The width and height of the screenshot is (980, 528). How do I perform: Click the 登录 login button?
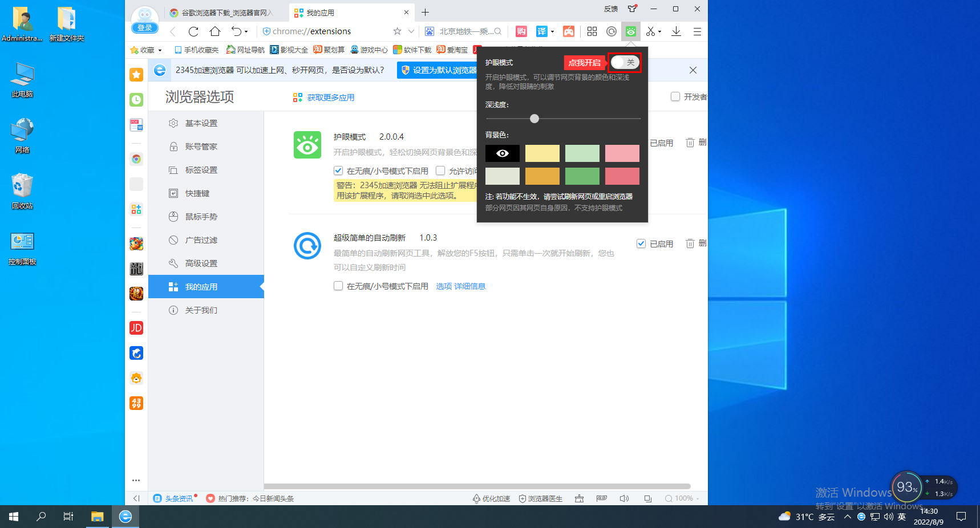(145, 27)
